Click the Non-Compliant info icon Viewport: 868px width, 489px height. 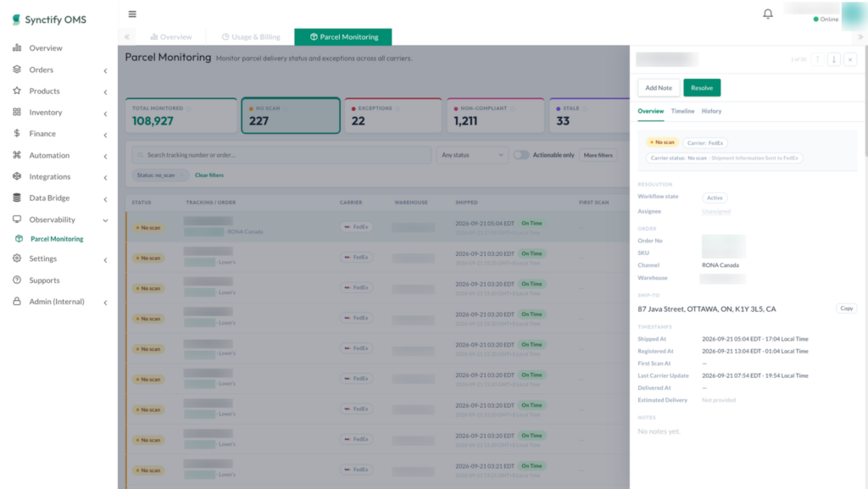[513, 108]
